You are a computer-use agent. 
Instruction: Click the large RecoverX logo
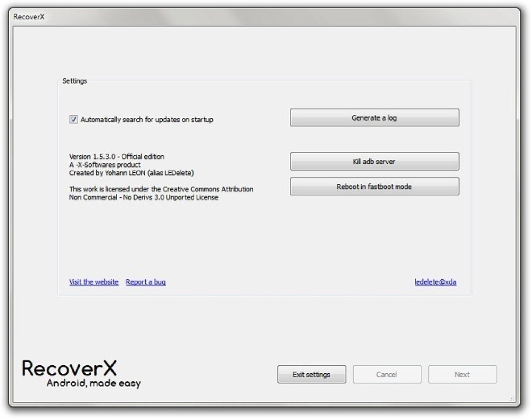coord(69,368)
